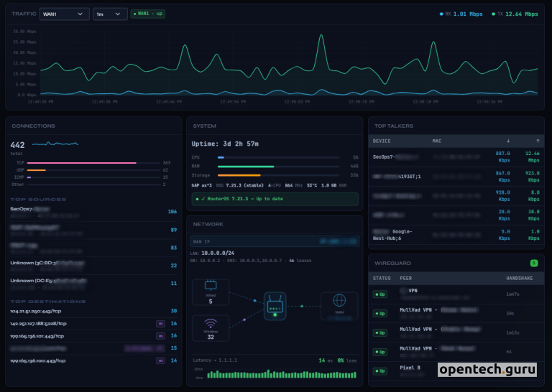The image size is (552, 392).
Task: Click the WAN IP field in Network panel
Action: (275, 242)
